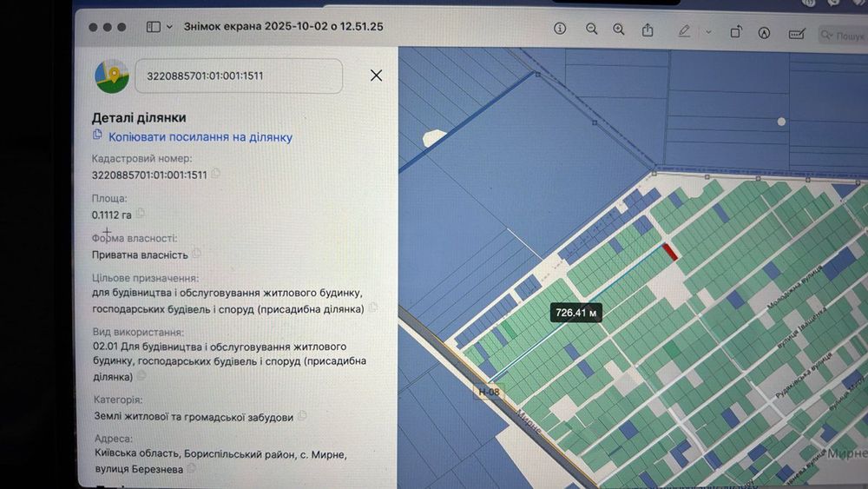The image size is (868, 489).
Task: Click the 'Приватна власність' text
Action: click(x=140, y=254)
